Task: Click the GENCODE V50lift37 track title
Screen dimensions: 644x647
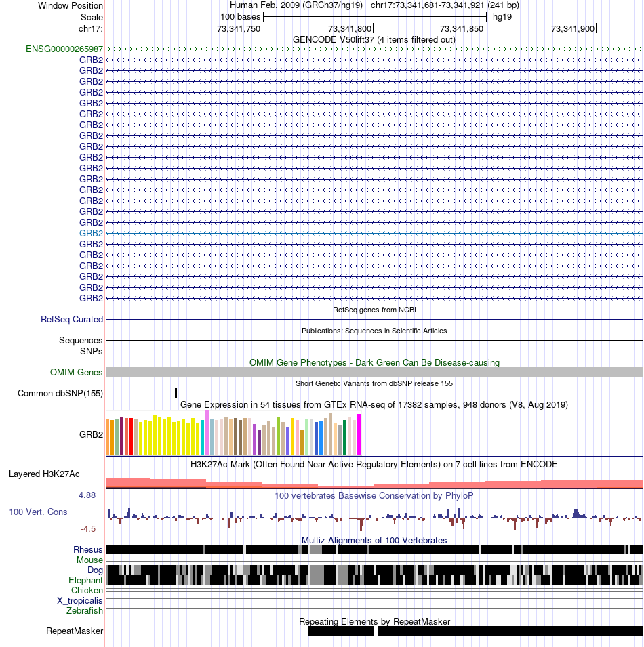Action: tap(374, 39)
